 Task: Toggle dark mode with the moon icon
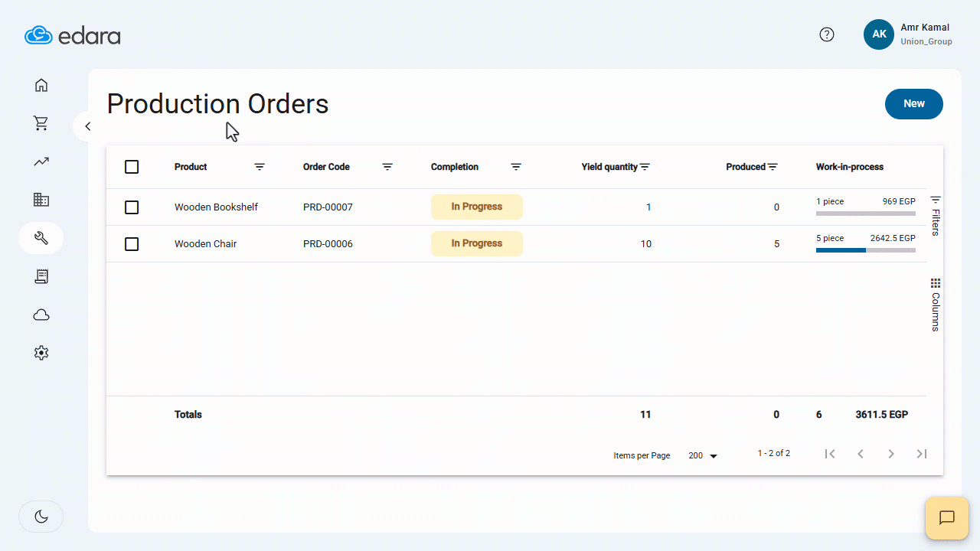pyautogui.click(x=41, y=516)
